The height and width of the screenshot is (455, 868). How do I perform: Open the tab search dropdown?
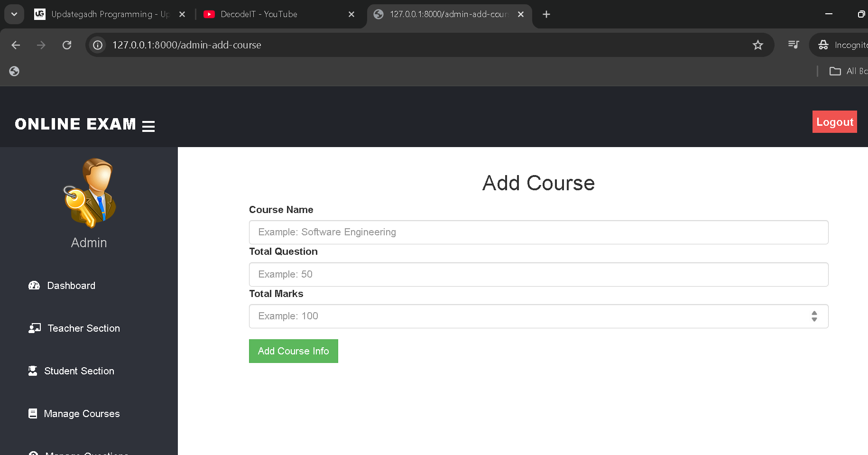[14, 14]
